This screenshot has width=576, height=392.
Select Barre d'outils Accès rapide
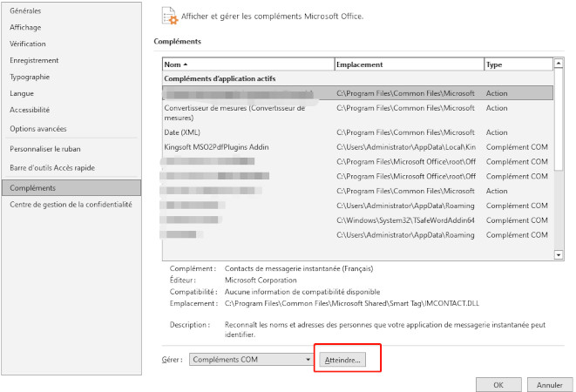pyautogui.click(x=52, y=168)
